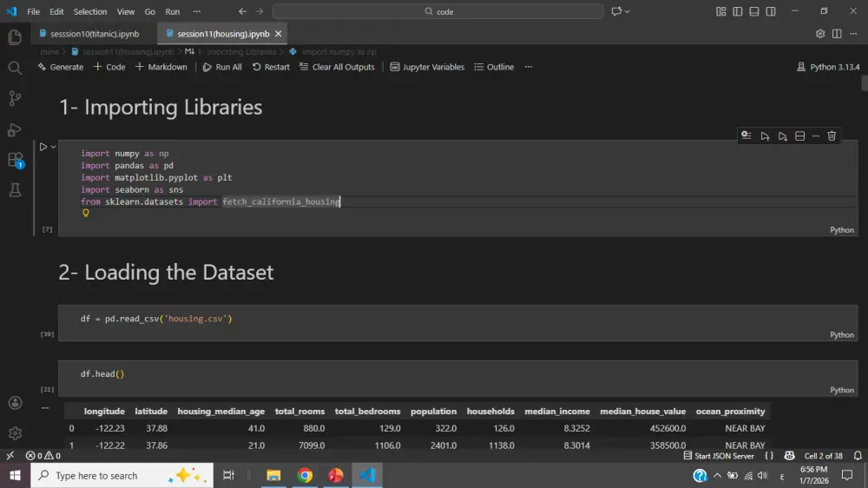Open File Explorer from the taskbar
The height and width of the screenshot is (488, 868).
point(273,475)
